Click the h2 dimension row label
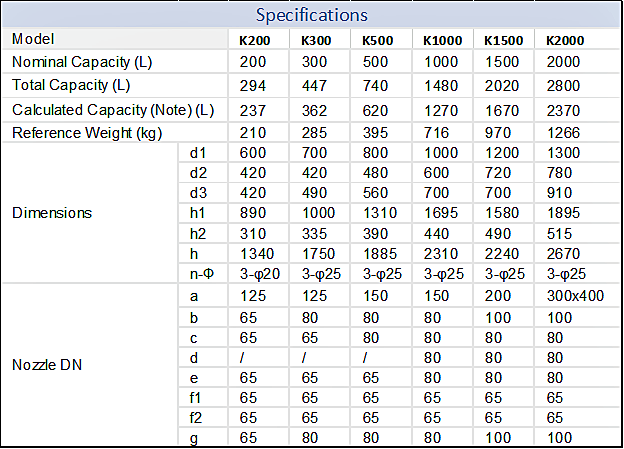624x449 pixels. tap(198, 234)
